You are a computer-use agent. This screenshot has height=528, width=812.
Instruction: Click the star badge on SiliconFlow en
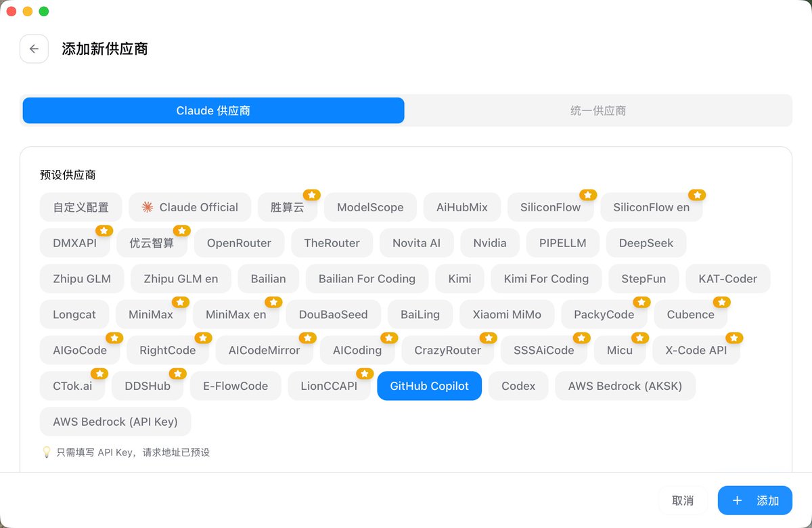[x=697, y=195]
